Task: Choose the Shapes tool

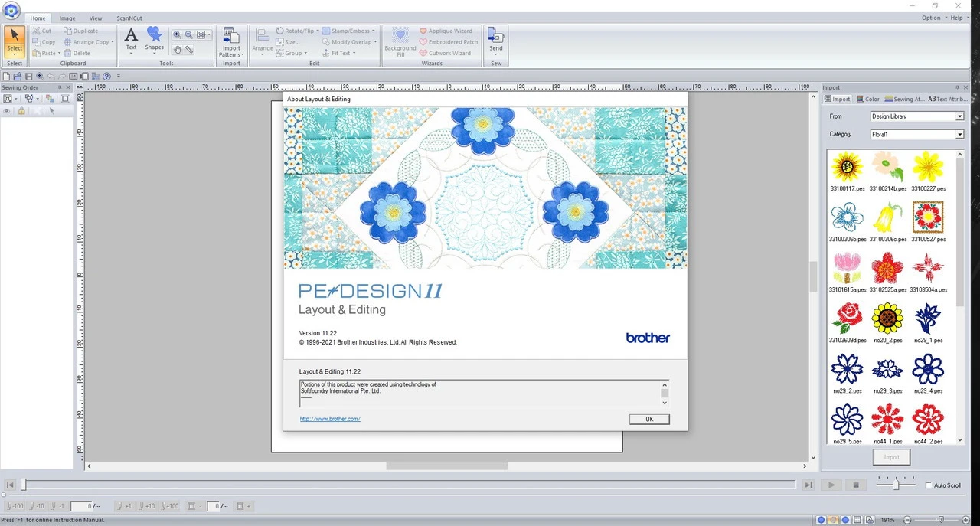Action: point(155,40)
